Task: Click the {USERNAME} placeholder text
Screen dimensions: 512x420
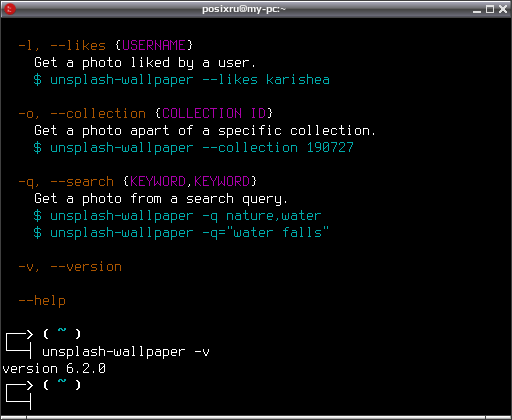Action: pyautogui.click(x=154, y=45)
